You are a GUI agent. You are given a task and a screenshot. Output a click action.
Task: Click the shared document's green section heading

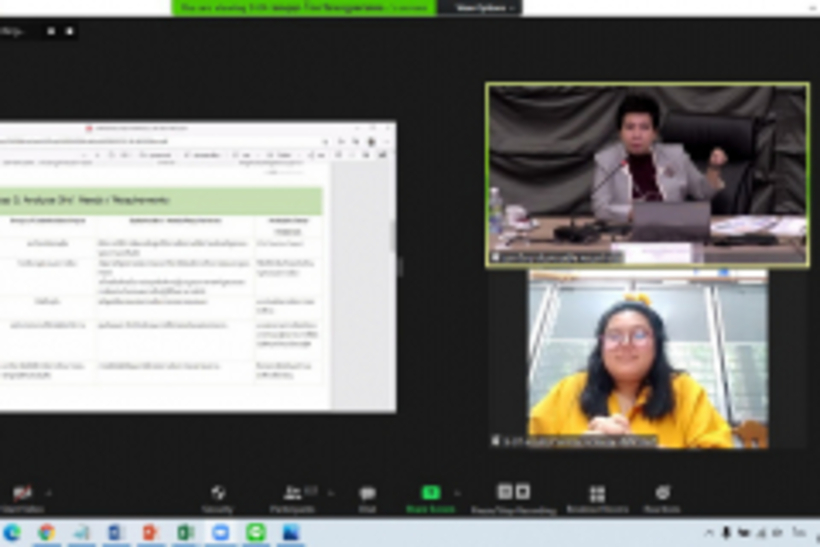coord(161,200)
